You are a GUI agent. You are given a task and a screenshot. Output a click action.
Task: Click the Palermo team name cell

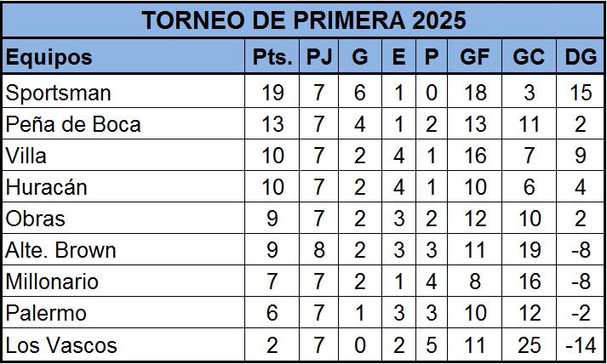(x=124, y=313)
